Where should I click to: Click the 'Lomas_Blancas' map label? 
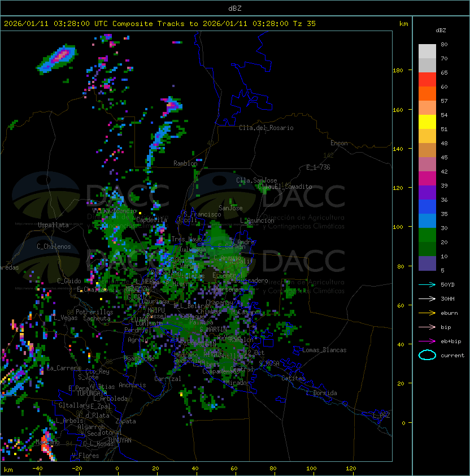point(324,350)
